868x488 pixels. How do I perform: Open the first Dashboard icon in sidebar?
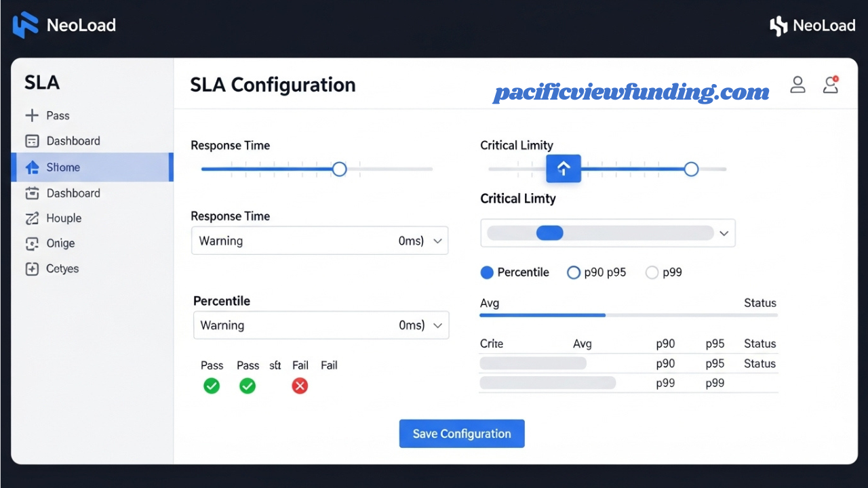[32, 140]
